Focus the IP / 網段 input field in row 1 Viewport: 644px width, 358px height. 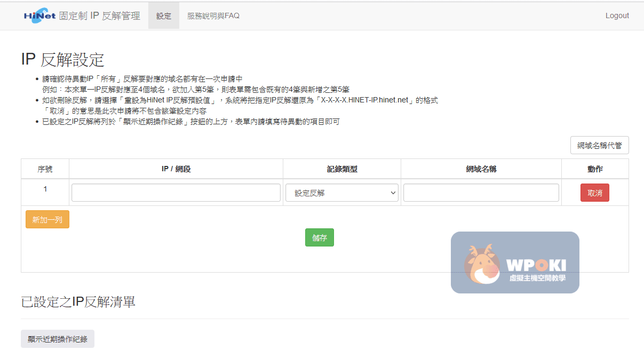[x=176, y=193]
